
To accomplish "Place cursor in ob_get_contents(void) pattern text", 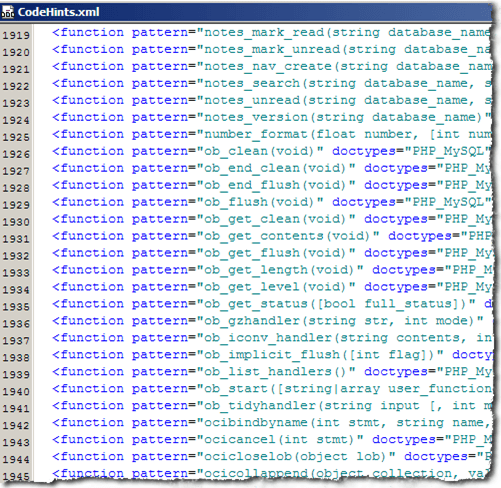I will click(x=288, y=236).
